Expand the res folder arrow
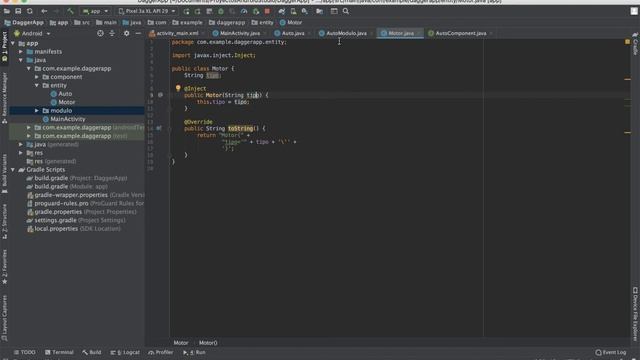Viewport: 640px width, 360px height. pos(21,153)
